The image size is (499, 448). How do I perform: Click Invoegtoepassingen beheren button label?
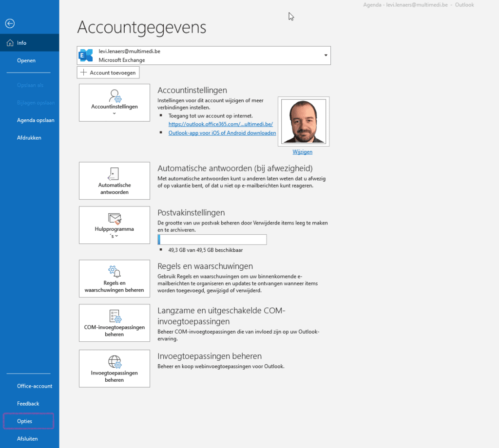[x=114, y=376]
